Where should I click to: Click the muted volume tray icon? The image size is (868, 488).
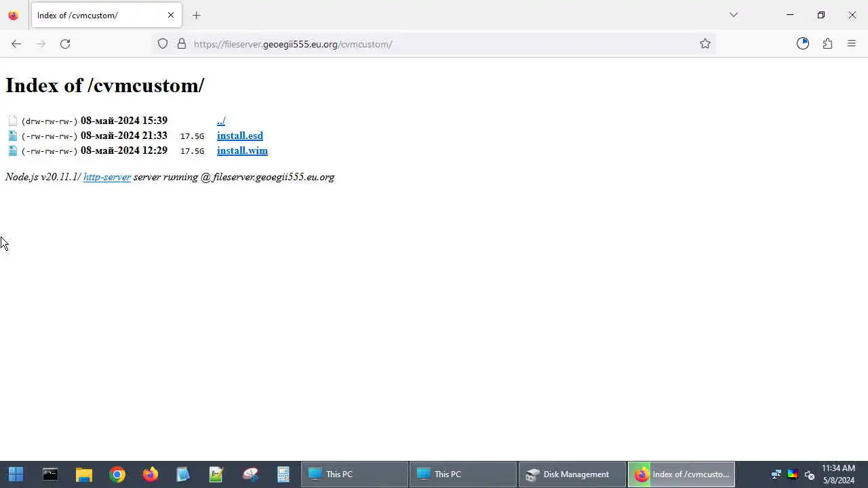click(x=810, y=474)
